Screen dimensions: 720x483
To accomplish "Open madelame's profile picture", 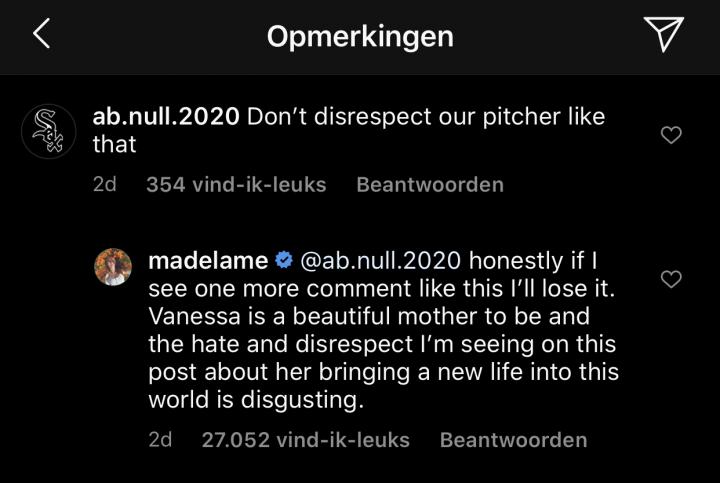I will click(113, 267).
